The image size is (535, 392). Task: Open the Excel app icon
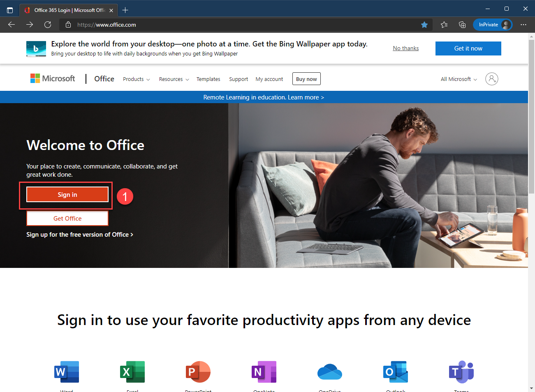(x=132, y=371)
